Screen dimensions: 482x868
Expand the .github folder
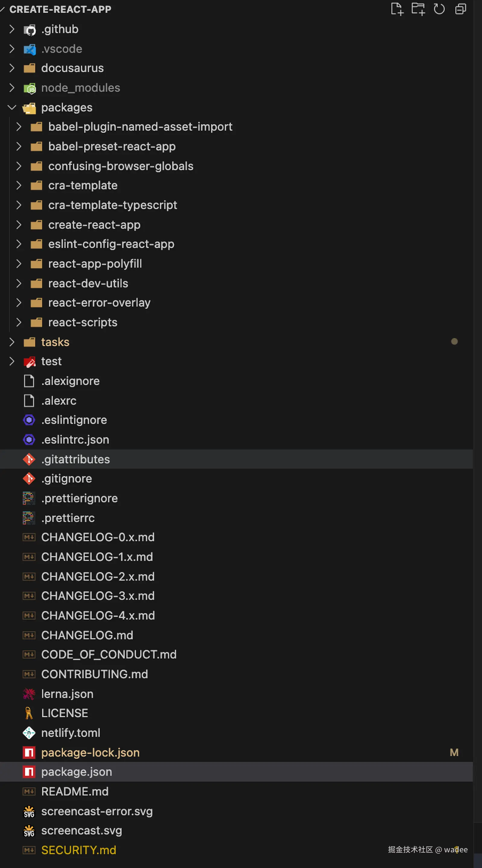[x=12, y=29]
